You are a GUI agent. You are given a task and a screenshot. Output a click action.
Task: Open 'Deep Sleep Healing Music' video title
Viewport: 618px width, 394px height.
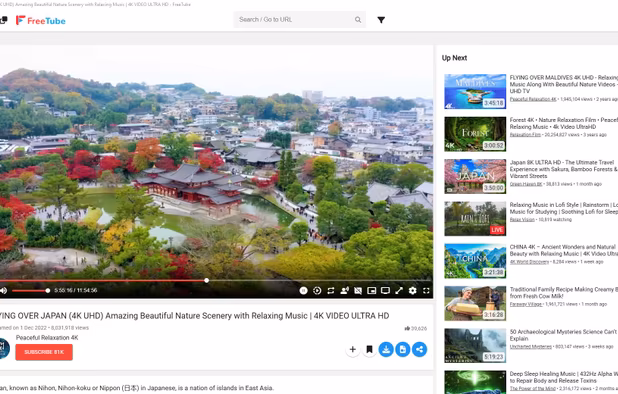[564, 377]
